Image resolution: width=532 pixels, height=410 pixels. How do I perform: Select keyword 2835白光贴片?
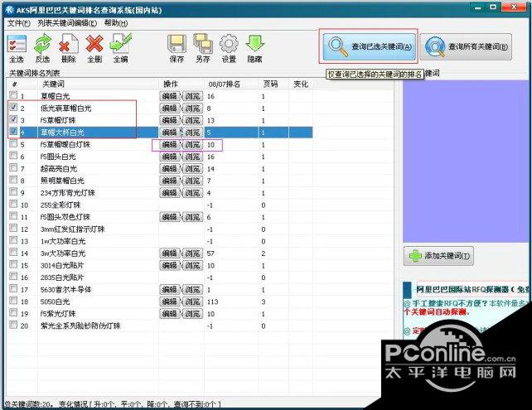62,277
